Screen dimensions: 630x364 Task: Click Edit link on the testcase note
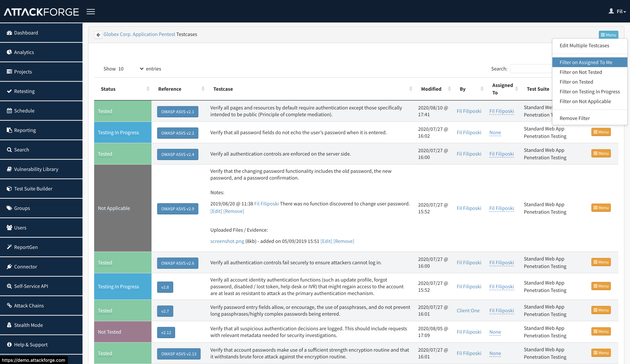pos(216,211)
